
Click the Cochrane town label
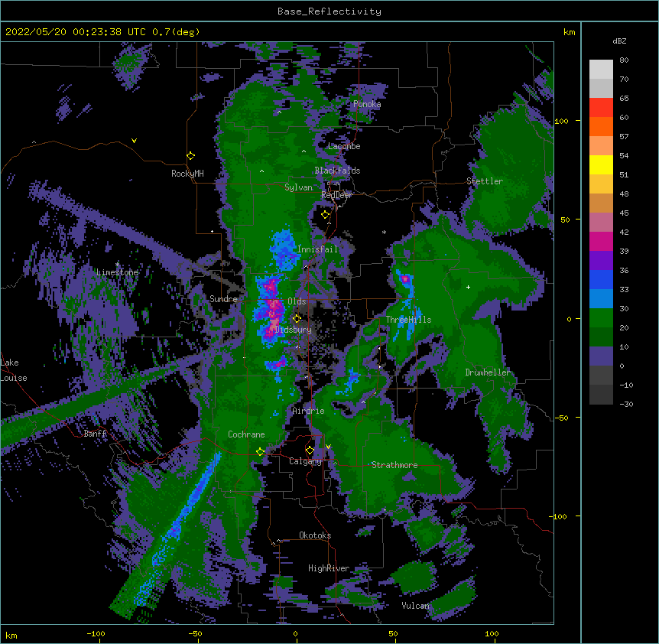(x=246, y=434)
